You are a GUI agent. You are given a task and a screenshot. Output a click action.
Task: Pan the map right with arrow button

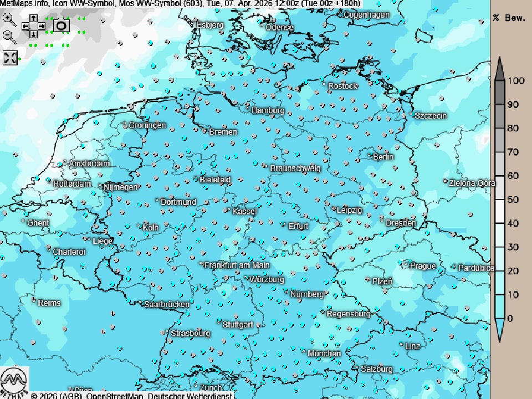42,26
